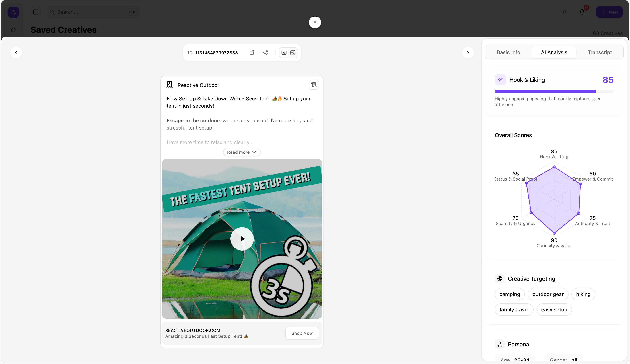Click the share icon beside ID

coord(266,53)
